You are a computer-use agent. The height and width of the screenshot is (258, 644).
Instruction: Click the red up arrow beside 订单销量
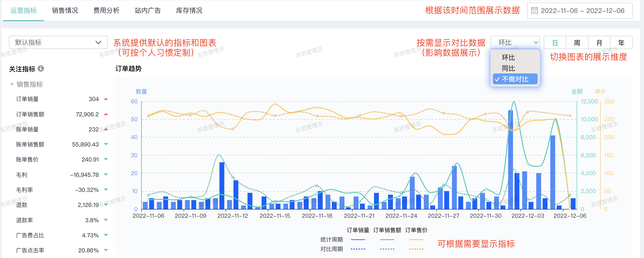pos(106,99)
